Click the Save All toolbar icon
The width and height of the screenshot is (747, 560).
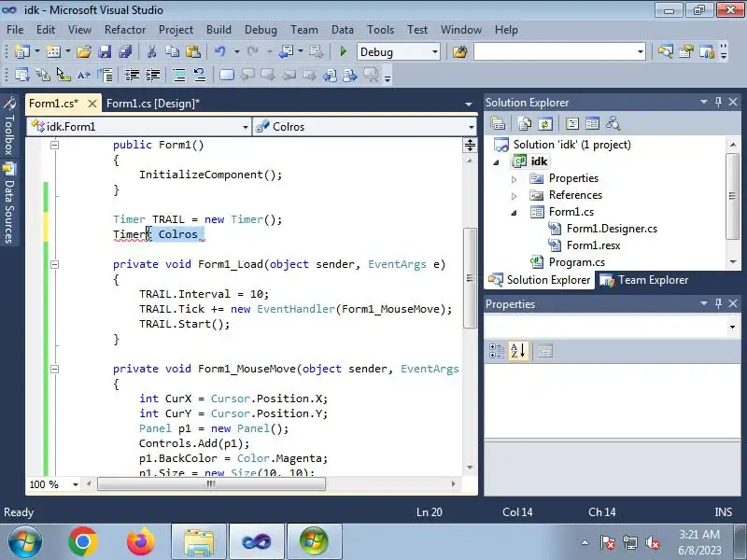[x=125, y=51]
